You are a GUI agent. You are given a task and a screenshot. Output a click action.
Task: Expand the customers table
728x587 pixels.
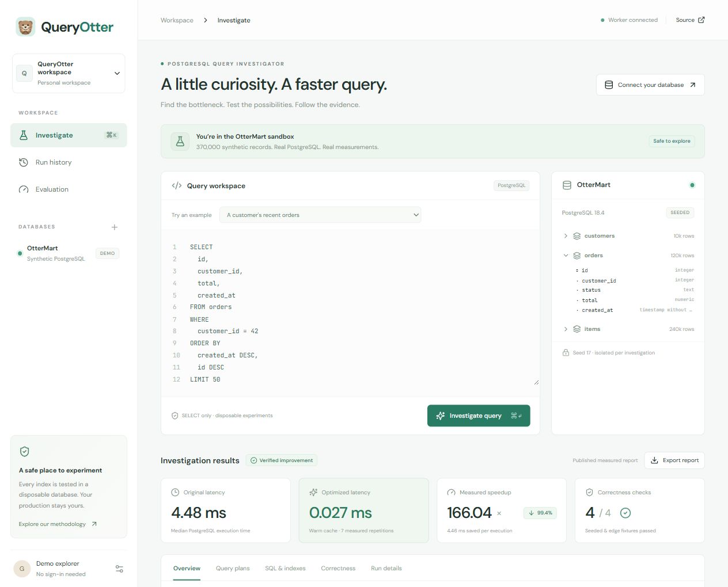point(628,236)
